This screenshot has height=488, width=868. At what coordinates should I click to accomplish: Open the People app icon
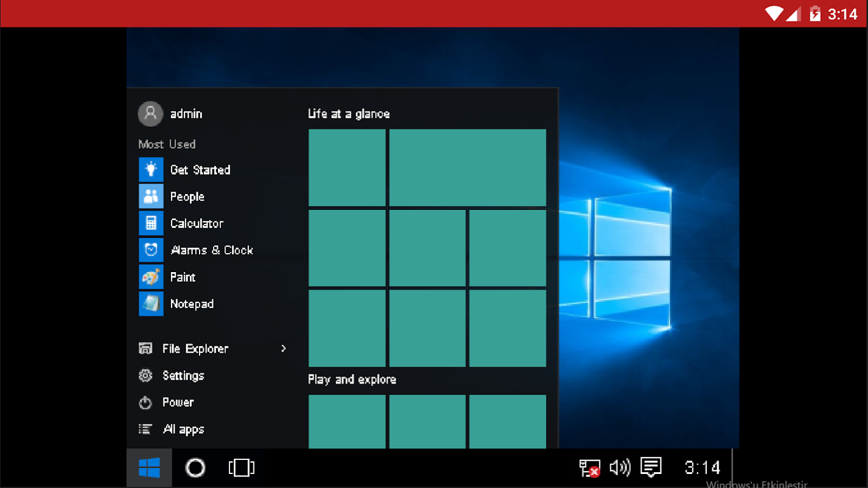click(151, 196)
